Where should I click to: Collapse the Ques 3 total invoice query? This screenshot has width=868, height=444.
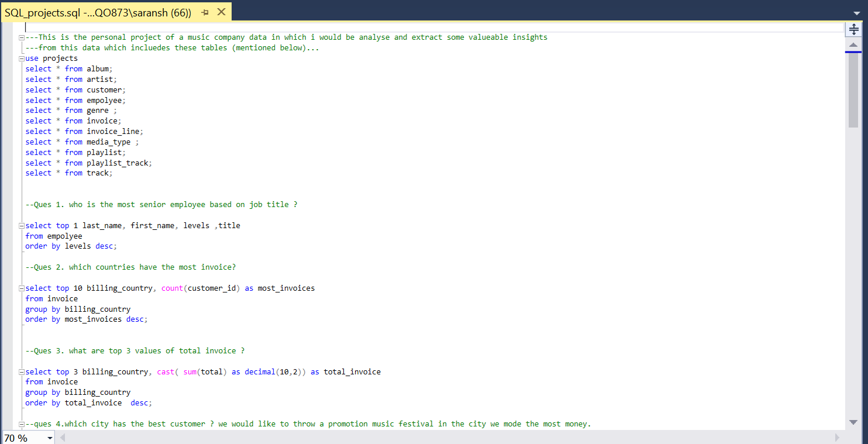click(20, 371)
